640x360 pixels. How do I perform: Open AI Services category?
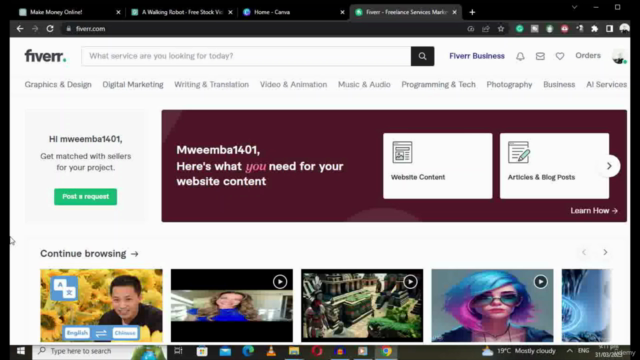(607, 84)
